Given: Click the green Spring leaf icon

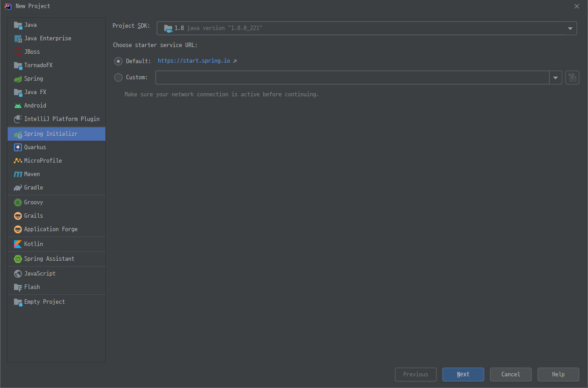Looking at the screenshot, I should 18,79.
